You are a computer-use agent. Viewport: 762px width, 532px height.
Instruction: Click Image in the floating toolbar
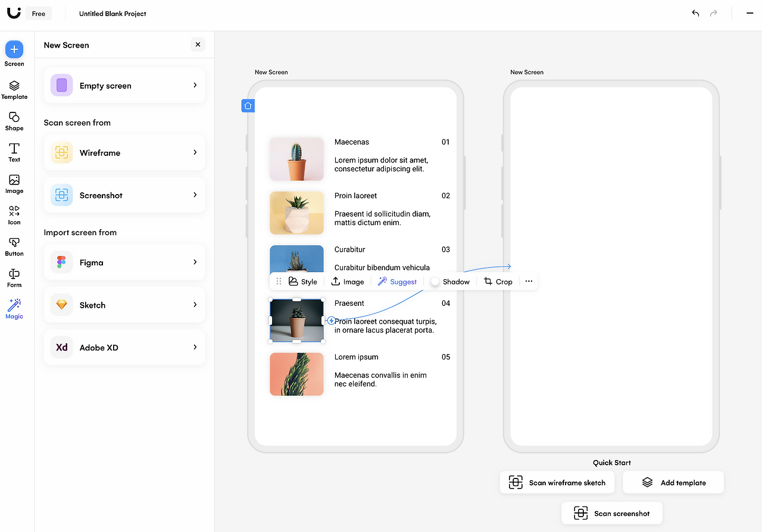pyautogui.click(x=348, y=281)
